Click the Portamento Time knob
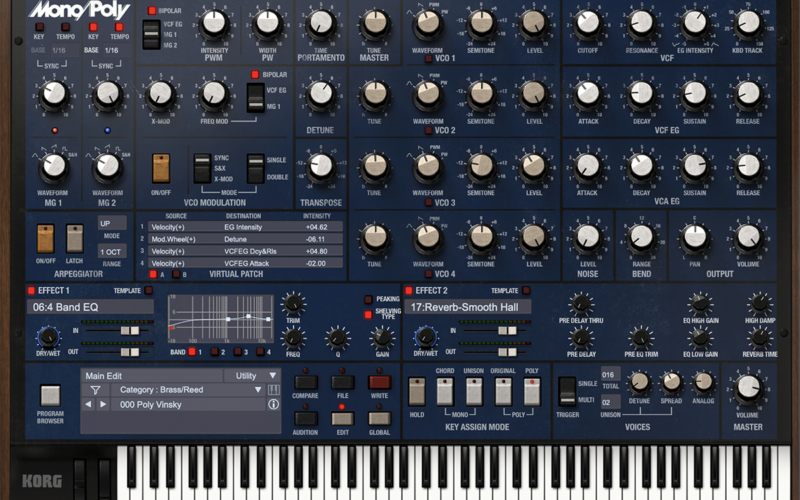The width and height of the screenshot is (800, 500). (x=321, y=23)
